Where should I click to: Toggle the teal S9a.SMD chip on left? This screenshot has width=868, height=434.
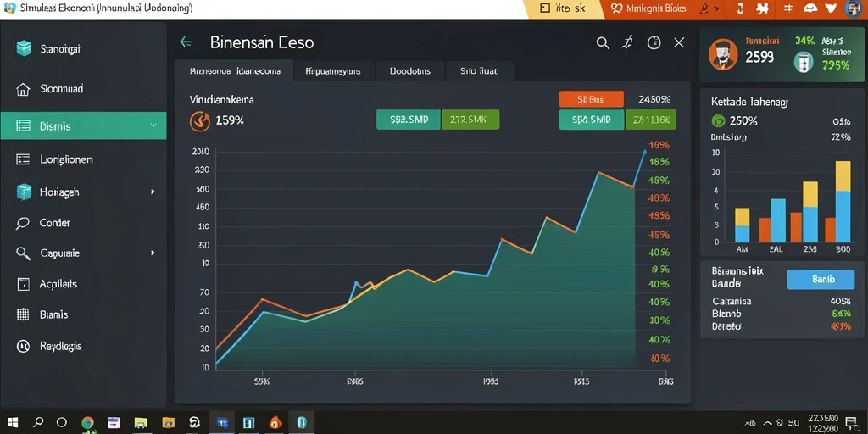409,120
